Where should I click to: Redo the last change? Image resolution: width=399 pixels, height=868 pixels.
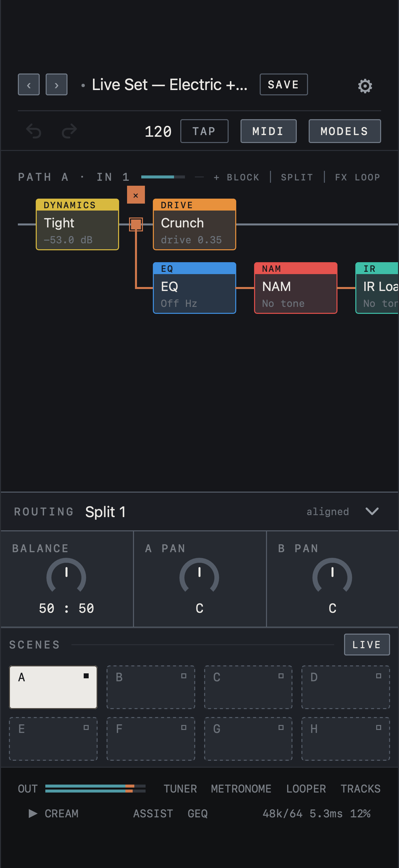point(69,131)
